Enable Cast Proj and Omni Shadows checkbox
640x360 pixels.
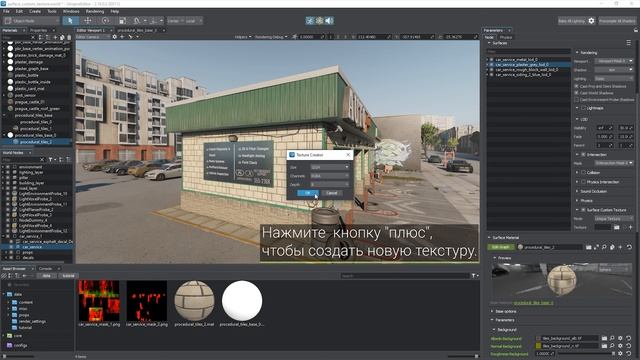click(x=577, y=86)
